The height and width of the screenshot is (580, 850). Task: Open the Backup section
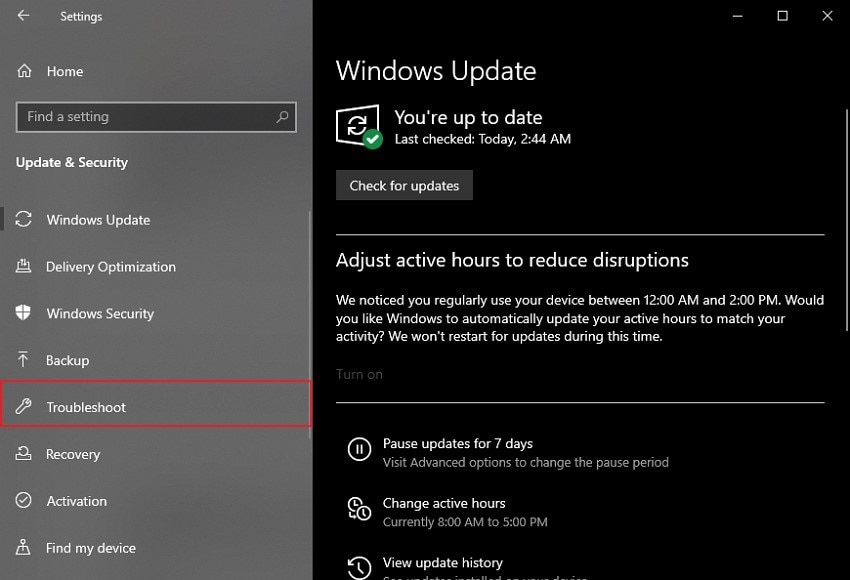(x=156, y=360)
